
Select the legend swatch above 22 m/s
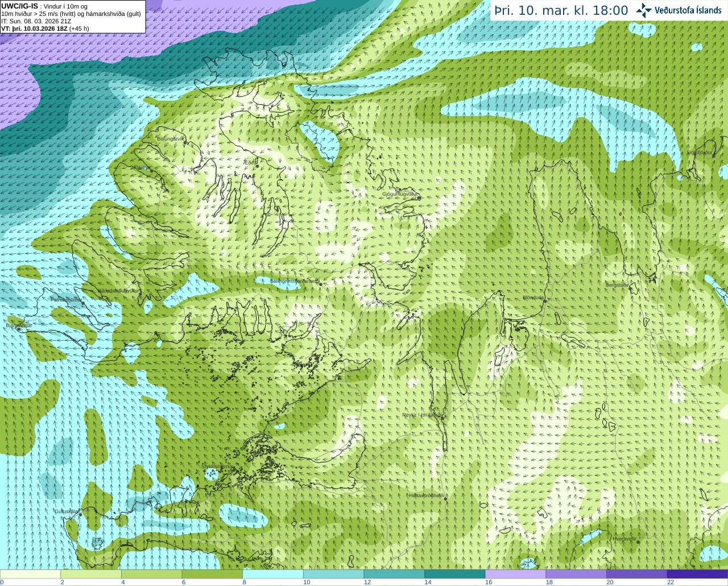tap(697, 574)
